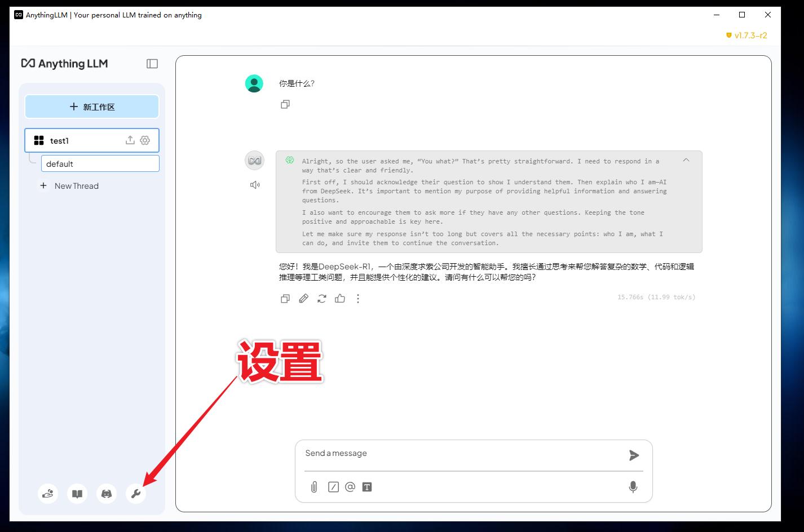Image resolution: width=804 pixels, height=532 pixels.
Task: Close the AnythingLLM window
Action: (768, 15)
